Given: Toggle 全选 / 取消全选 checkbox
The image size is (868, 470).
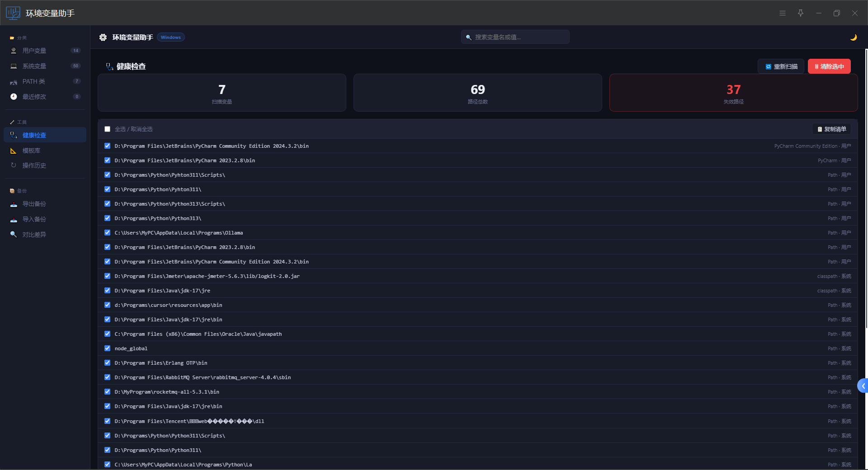Looking at the screenshot, I should pyautogui.click(x=107, y=129).
